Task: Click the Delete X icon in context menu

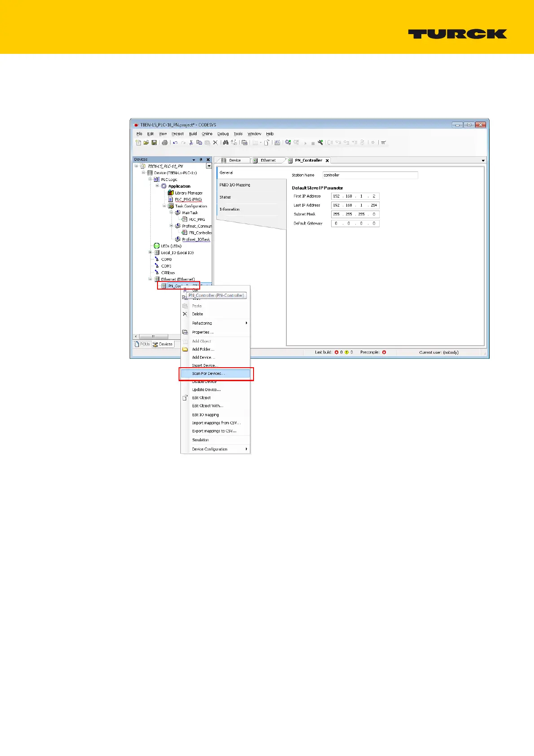Action: tap(185, 314)
